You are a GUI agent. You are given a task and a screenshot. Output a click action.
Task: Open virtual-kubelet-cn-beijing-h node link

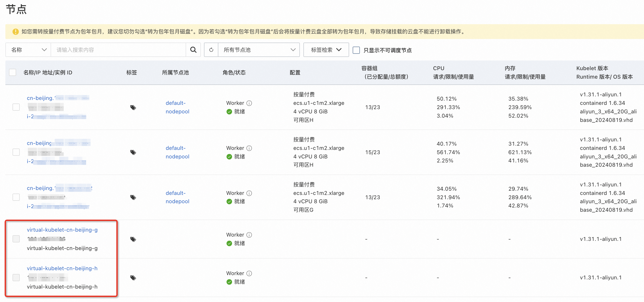pyautogui.click(x=62, y=268)
